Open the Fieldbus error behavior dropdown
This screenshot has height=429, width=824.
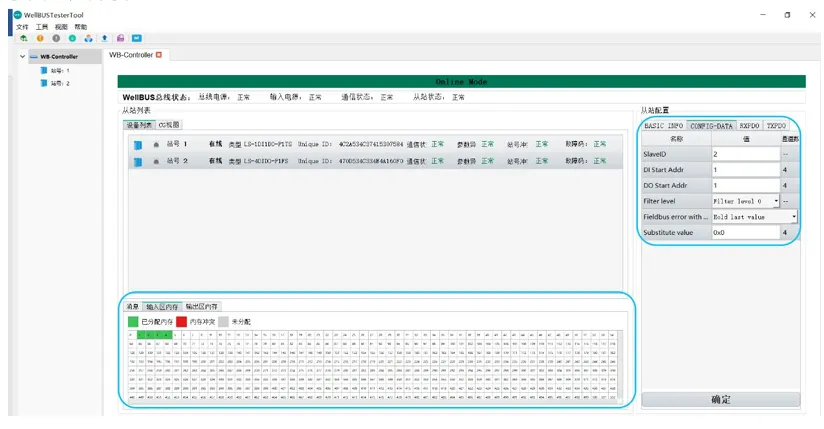tap(794, 216)
